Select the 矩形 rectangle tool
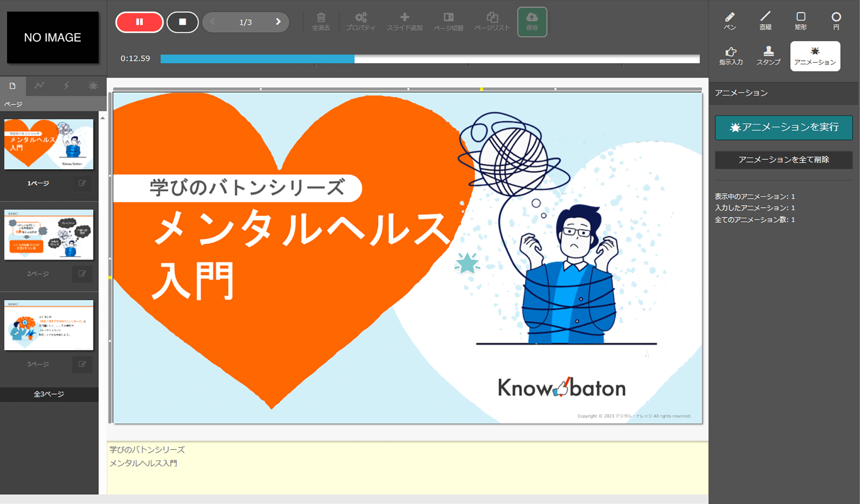860x504 pixels. (x=801, y=21)
